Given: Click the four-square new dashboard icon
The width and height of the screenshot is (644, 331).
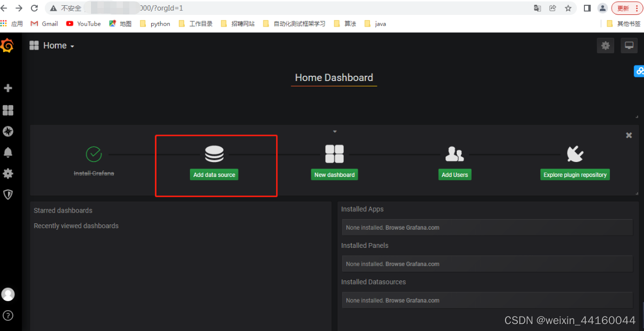Looking at the screenshot, I should 334,154.
